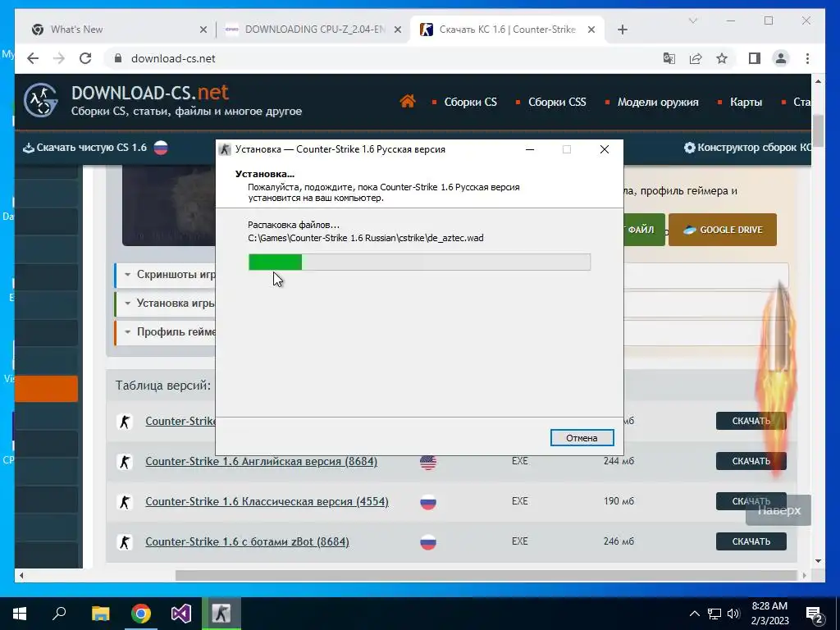840x630 pixels.
Task: Expand the Профиль геймера section
Action: pyautogui.click(x=166, y=331)
